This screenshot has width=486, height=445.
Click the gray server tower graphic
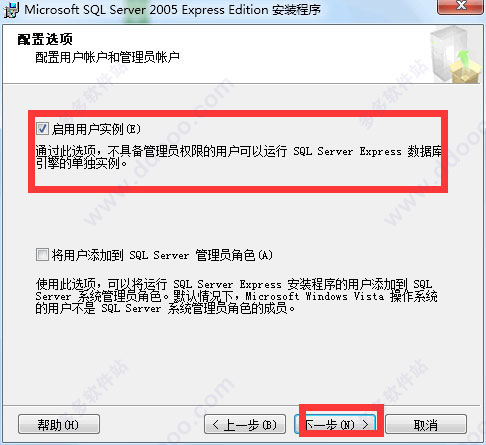tap(447, 52)
